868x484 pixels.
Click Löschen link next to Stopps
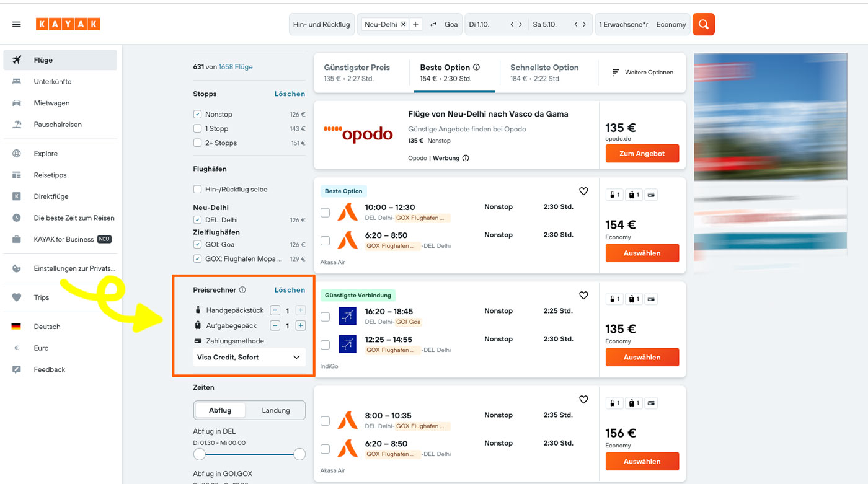290,94
